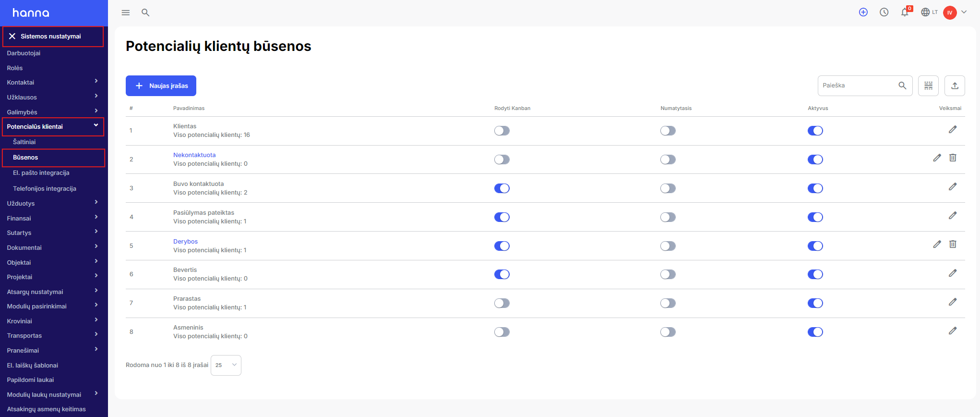Image resolution: width=980 pixels, height=417 pixels.
Task: Delete the Nekontaktuota row trash icon
Action: coord(953,158)
